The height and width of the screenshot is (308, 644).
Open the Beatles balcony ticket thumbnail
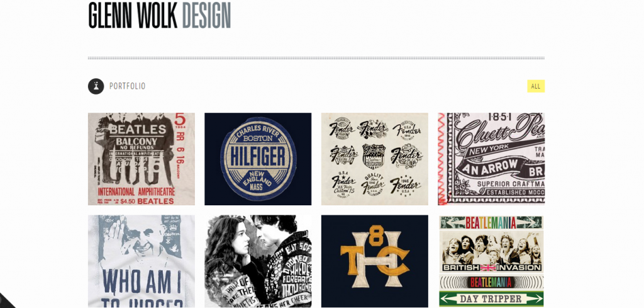coord(142,159)
